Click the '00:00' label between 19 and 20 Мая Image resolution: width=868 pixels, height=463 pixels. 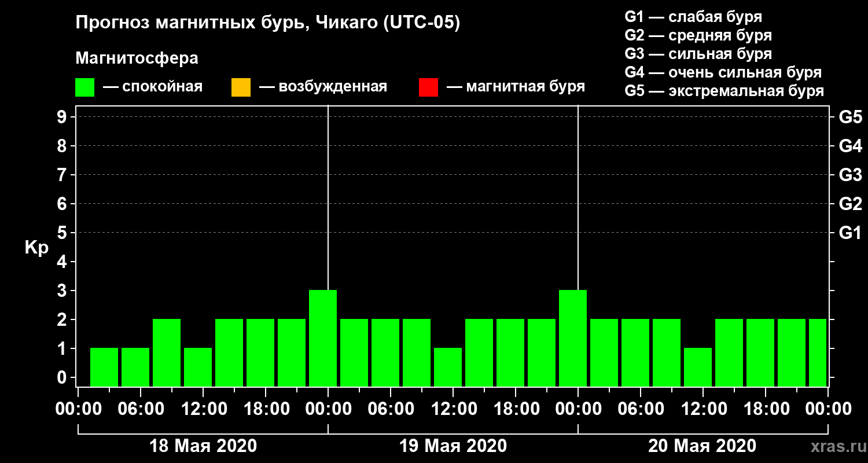(x=578, y=409)
